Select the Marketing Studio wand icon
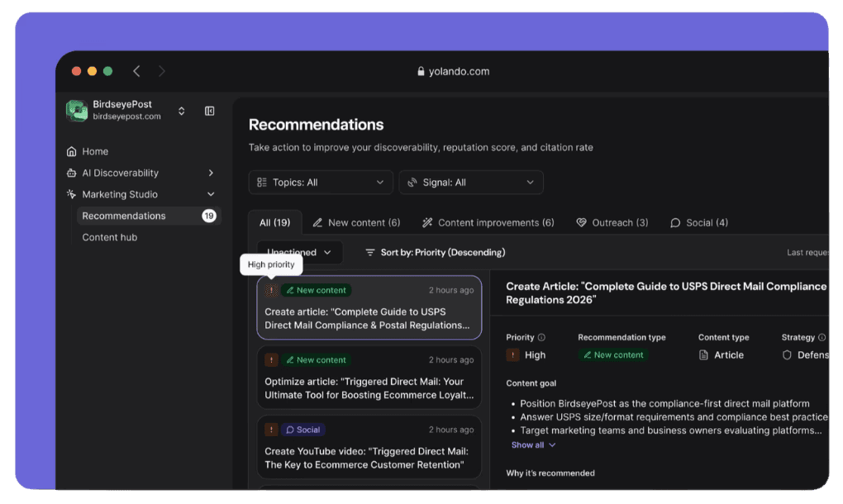This screenshot has height=504, width=843. pyautogui.click(x=71, y=194)
